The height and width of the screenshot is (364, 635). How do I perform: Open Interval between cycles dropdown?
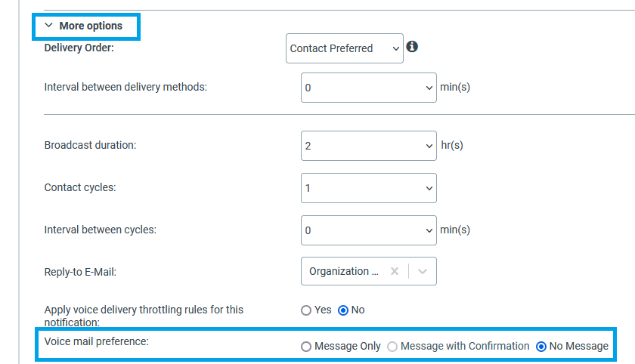tap(368, 230)
